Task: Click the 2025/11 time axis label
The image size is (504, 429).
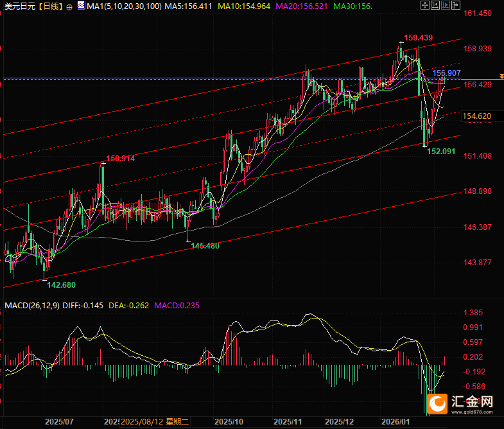Action: pyautogui.click(x=288, y=421)
